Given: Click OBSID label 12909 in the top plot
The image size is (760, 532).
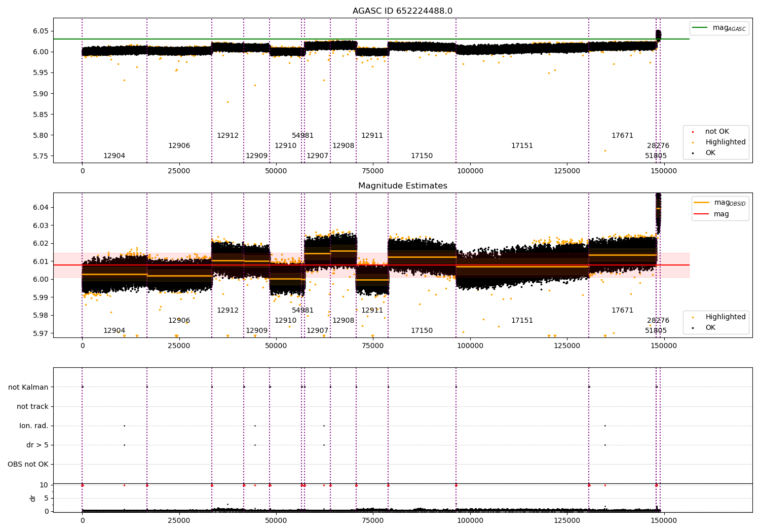Looking at the screenshot, I should coord(256,156).
